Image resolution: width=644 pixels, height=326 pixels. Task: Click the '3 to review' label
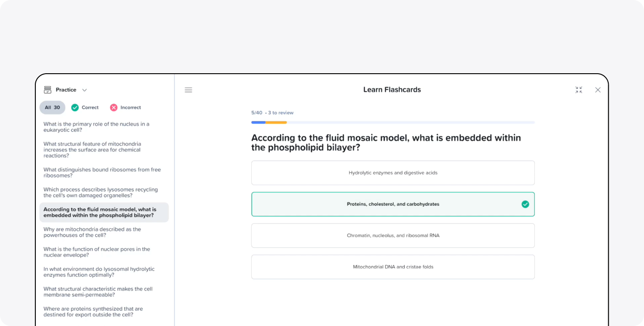[281, 113]
